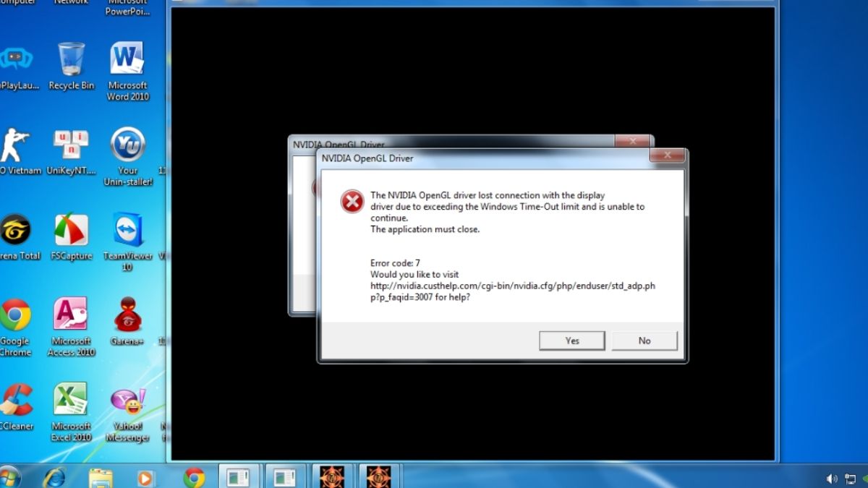The width and height of the screenshot is (868, 488).
Task: Select the Microsoft Excel 2010 desktop icon
Action: [71, 412]
